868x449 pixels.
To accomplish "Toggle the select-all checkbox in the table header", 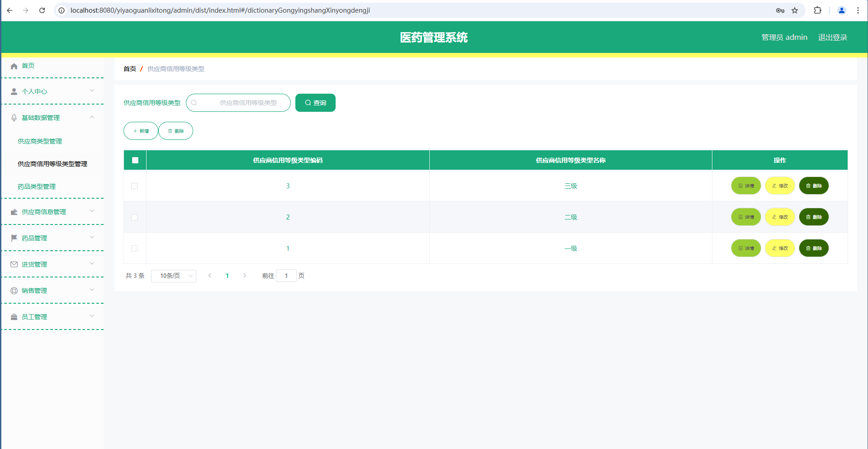I will [x=134, y=160].
